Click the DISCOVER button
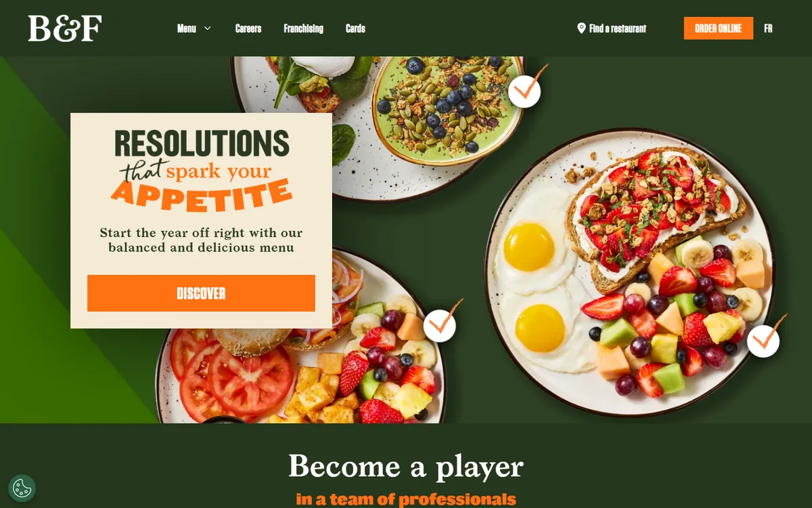Viewport: 812px width, 508px height. tap(201, 293)
